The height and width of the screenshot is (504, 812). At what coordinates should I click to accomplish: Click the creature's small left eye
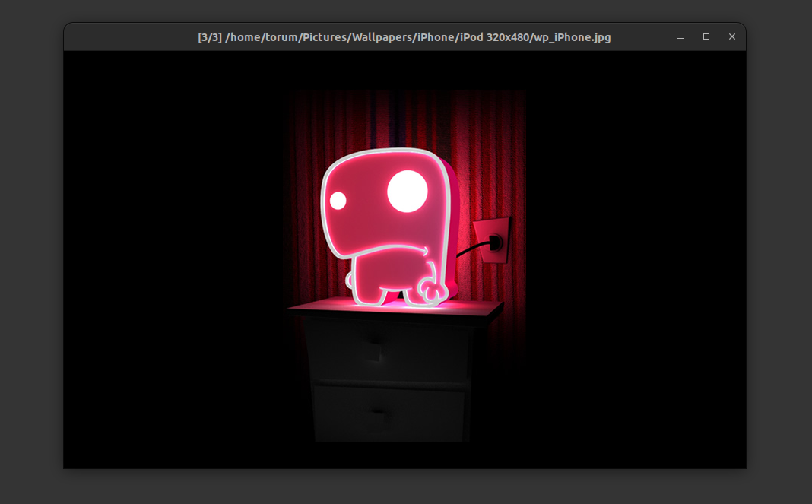[x=338, y=199]
